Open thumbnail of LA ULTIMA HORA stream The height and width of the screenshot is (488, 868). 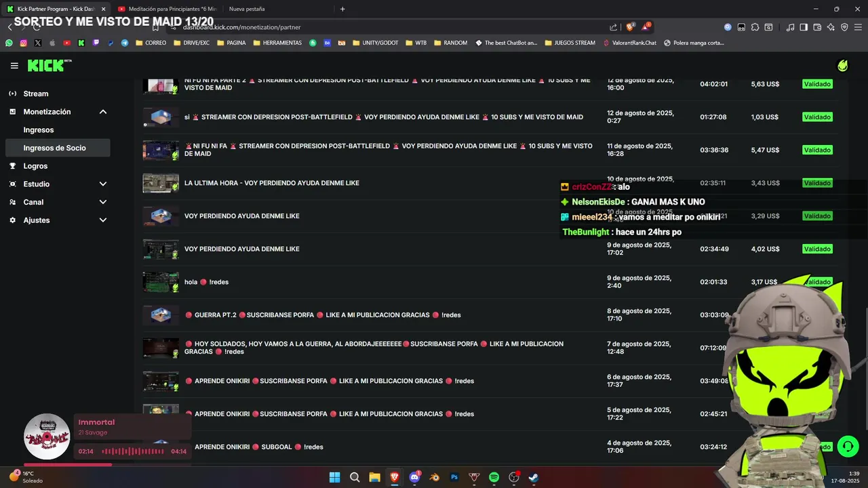click(161, 183)
